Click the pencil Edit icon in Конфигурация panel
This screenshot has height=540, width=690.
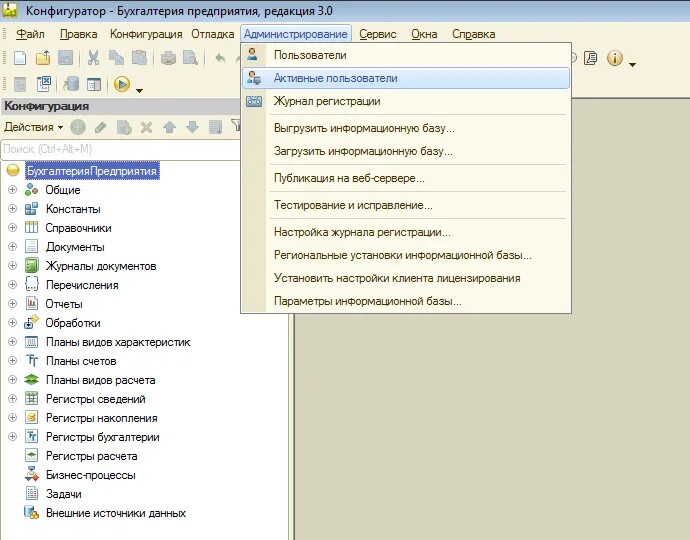[101, 127]
